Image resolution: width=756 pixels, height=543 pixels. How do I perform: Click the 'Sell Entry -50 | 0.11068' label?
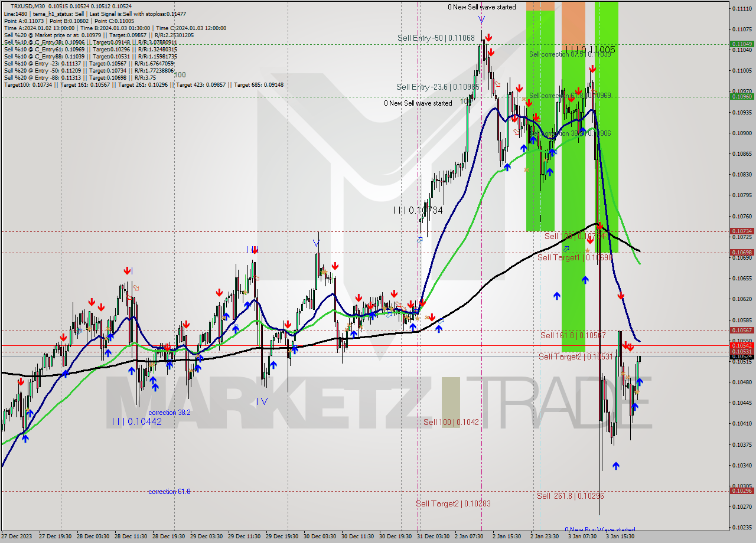point(436,38)
